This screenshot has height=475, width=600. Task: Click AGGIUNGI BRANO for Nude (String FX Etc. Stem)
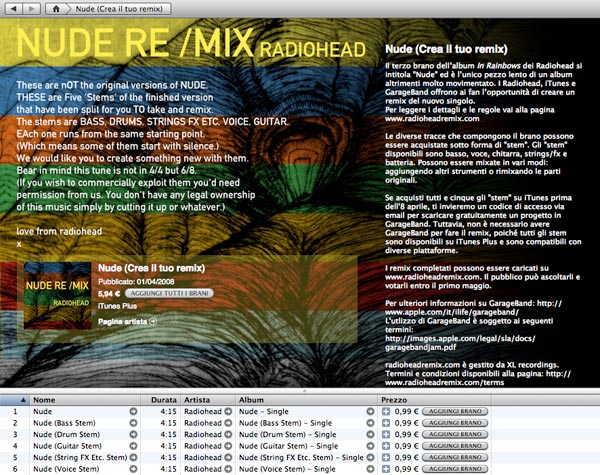(x=455, y=457)
